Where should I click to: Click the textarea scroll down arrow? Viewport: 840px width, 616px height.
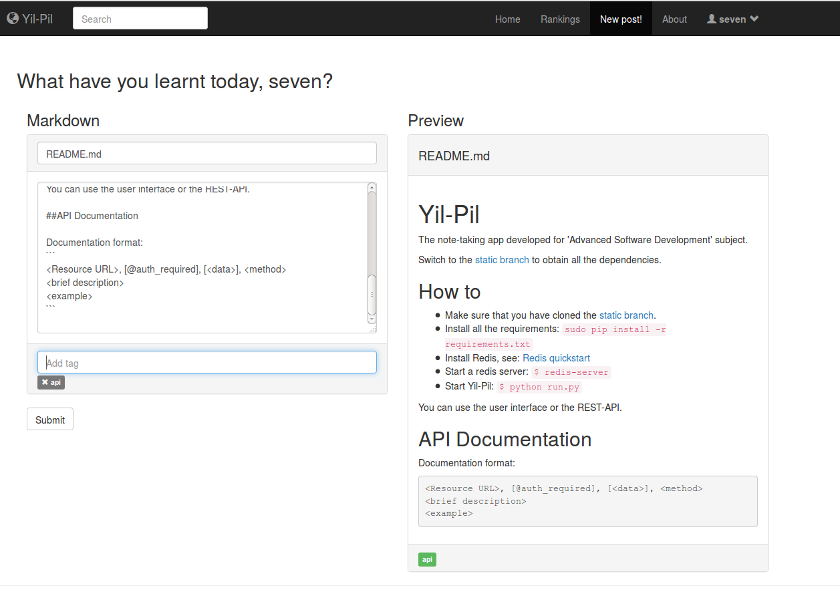coord(372,320)
